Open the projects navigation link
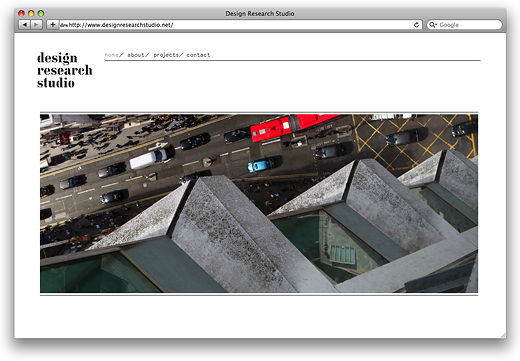Image resolution: width=520 pixels, height=361 pixels. 166,55
